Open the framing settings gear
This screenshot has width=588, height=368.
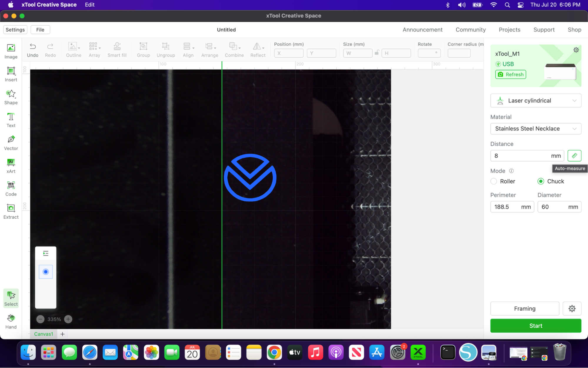[572, 309]
